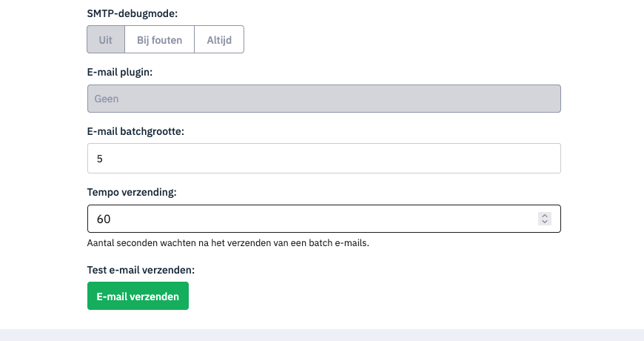644x341 pixels.
Task: Click the E-mail batchgrootte label
Action: tap(135, 131)
